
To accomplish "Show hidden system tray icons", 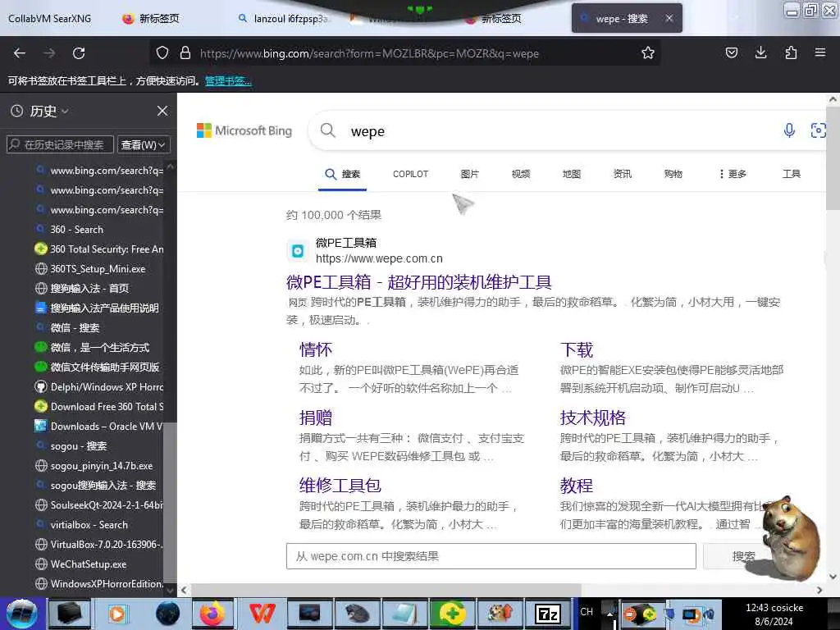I will 609,614.
